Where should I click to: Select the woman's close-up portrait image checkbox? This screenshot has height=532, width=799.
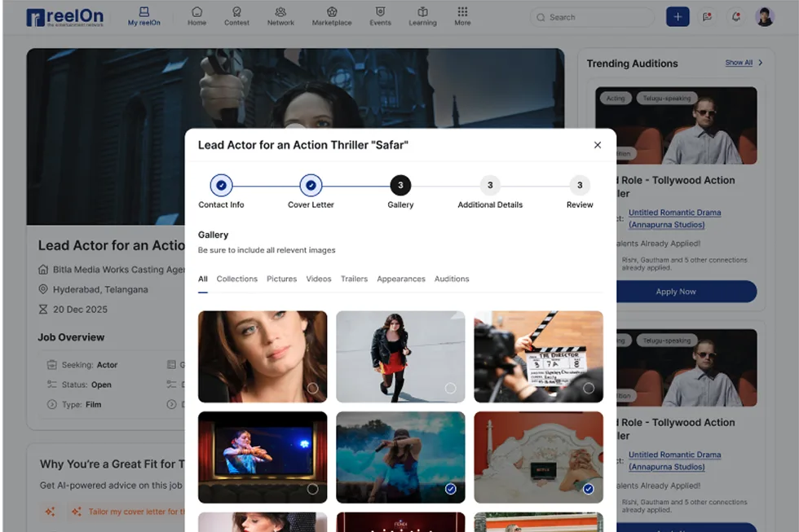pos(312,389)
